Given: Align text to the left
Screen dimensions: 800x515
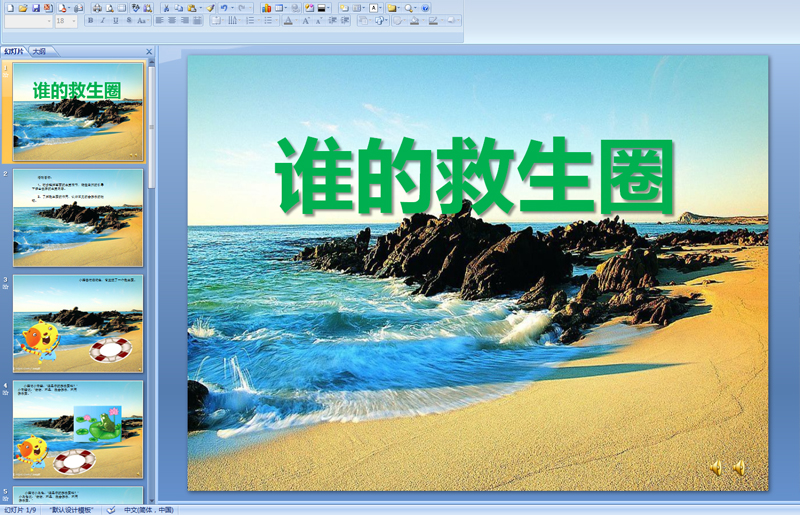Looking at the screenshot, I should pyautogui.click(x=160, y=20).
